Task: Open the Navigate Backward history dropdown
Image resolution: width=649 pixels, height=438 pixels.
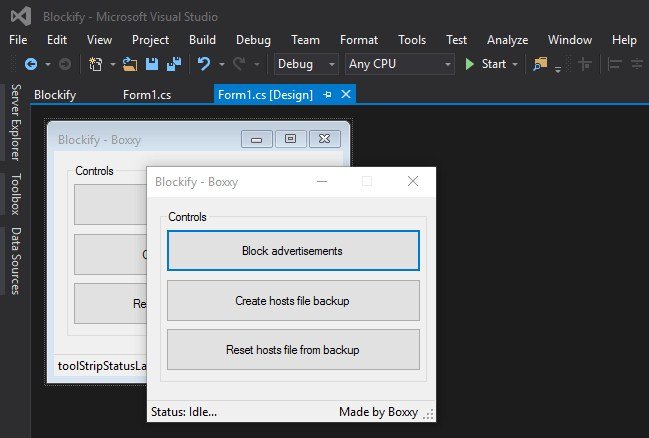Action: [x=48, y=64]
